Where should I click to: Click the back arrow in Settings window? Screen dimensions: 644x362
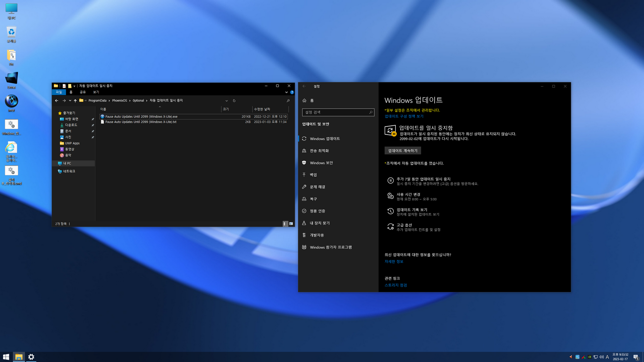coord(304,86)
